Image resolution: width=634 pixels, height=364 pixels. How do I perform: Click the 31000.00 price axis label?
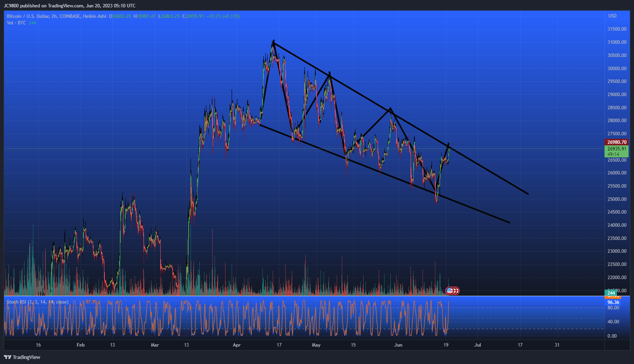[617, 42]
